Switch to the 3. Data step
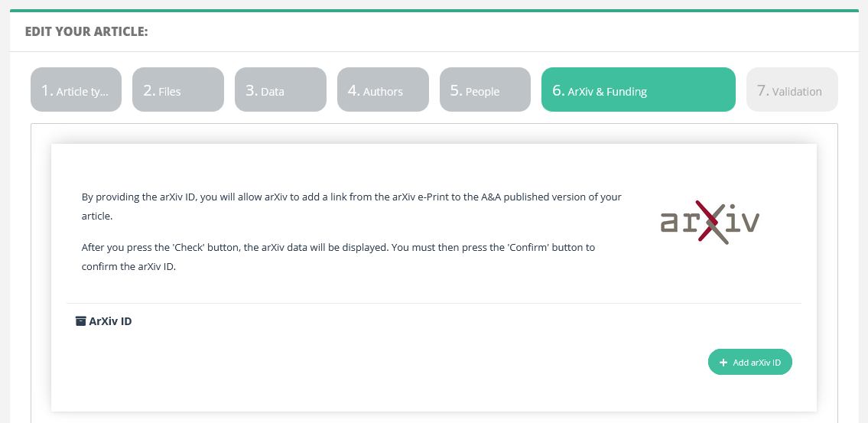This screenshot has height=423, width=868. 281,89
